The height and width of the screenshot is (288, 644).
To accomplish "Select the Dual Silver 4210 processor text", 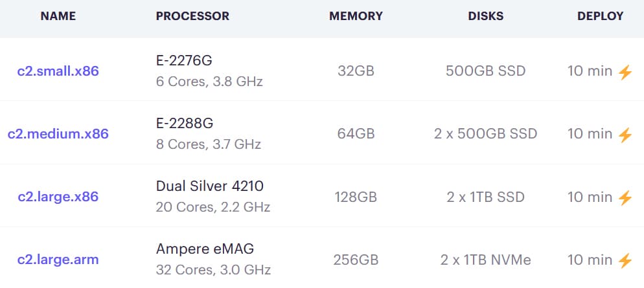I will tap(209, 186).
